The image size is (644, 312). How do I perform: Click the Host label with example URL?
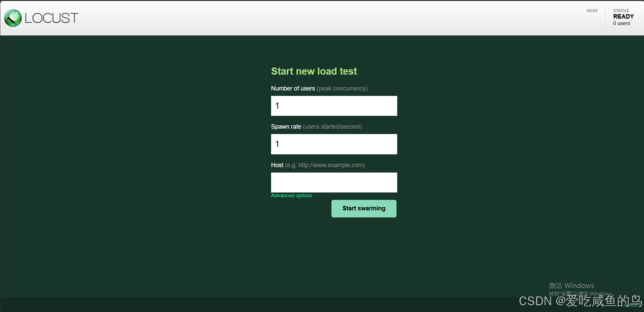tap(318, 165)
